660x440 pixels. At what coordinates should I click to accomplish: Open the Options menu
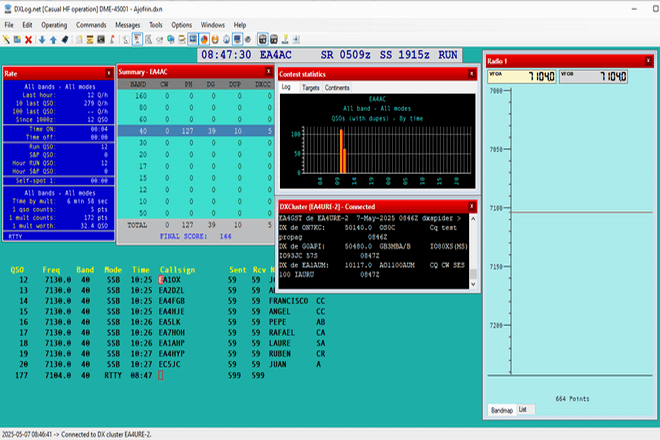coord(181,25)
